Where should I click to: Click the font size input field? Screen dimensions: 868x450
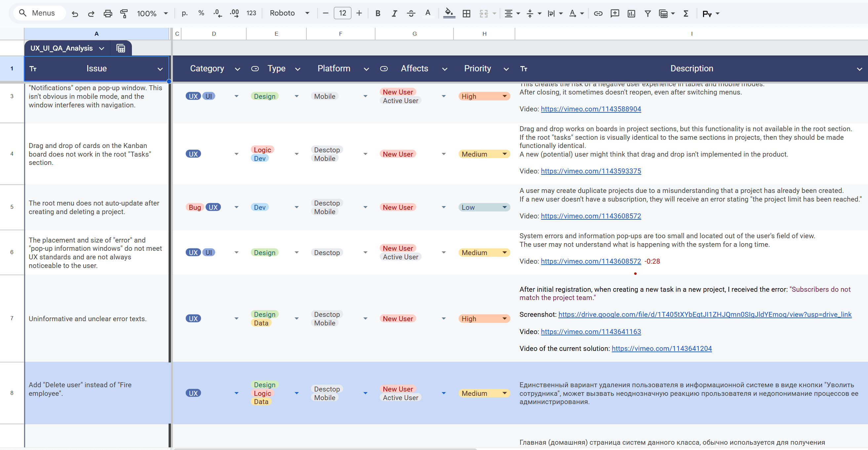point(342,14)
